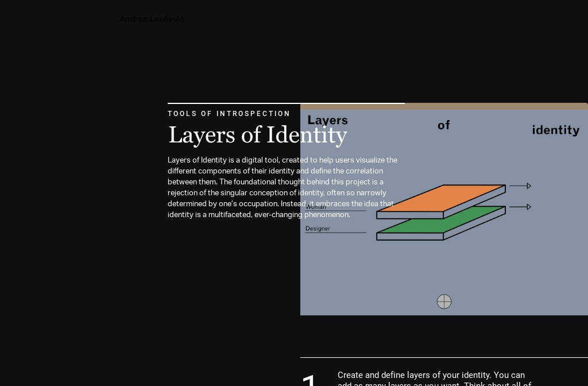The image size is (588, 386).
Task: Toggle visibility of the 'Designer' layer label
Action: coord(318,229)
